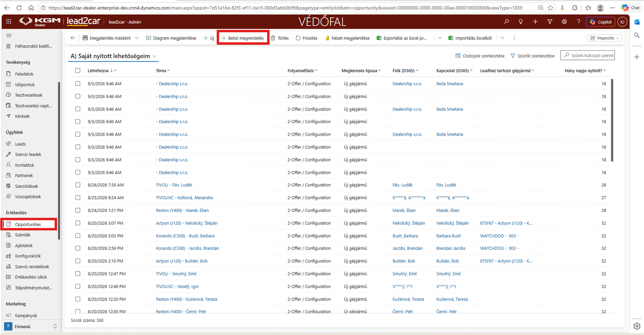The image size is (644, 335).
Task: Open the browser extensions puzzle icon
Action: pyautogui.click(x=575, y=8)
